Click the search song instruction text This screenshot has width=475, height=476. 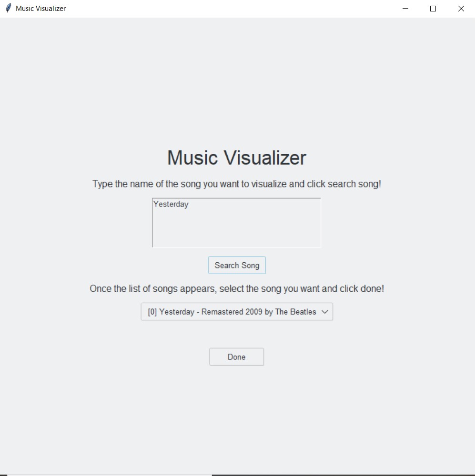[237, 184]
